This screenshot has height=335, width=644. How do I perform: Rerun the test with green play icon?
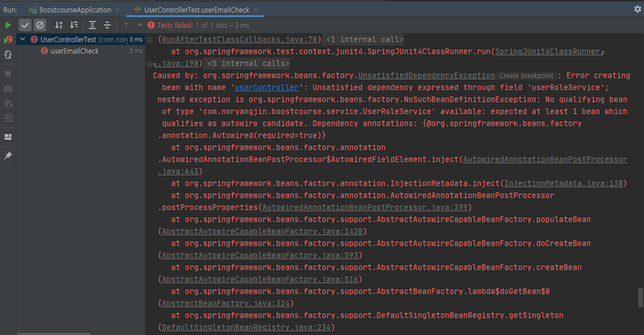click(8, 25)
